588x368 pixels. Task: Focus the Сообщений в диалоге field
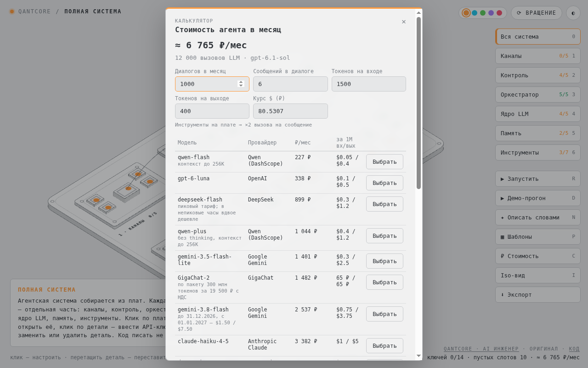pyautogui.click(x=290, y=84)
